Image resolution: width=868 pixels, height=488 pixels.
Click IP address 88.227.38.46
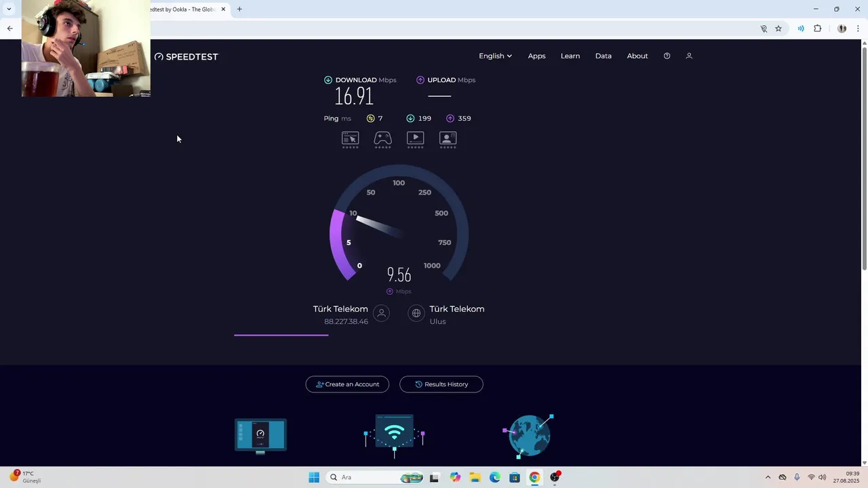pyautogui.click(x=346, y=321)
